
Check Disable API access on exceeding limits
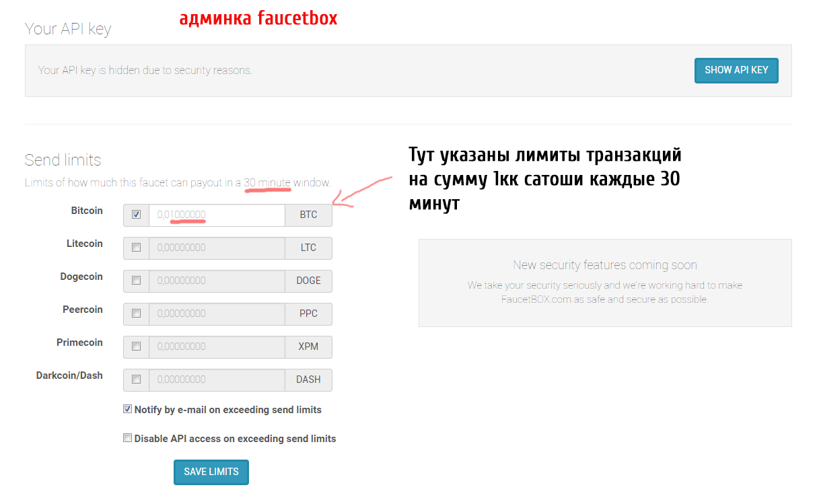[127, 438]
